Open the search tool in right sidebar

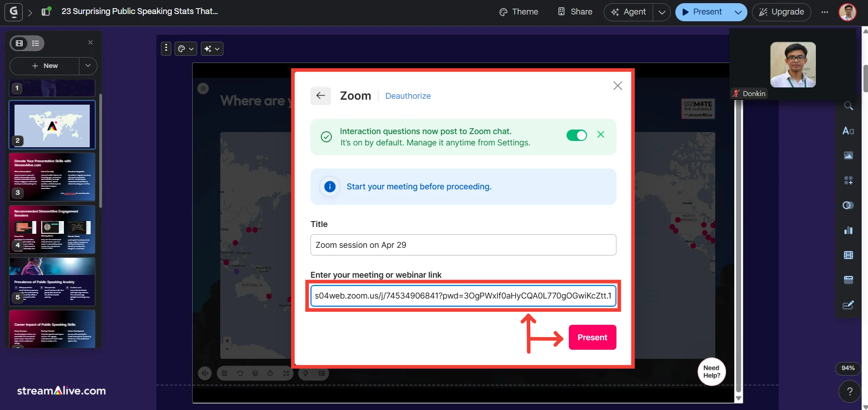click(x=849, y=106)
